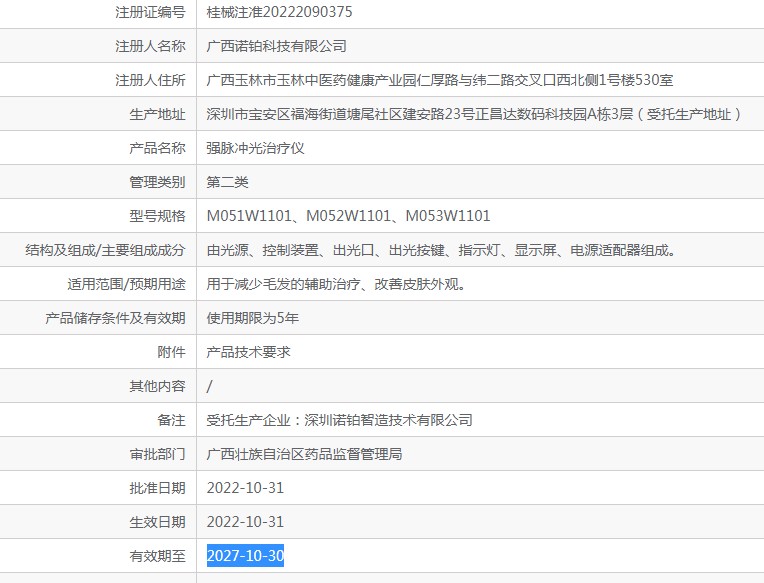Click the 备注 label

172,420
